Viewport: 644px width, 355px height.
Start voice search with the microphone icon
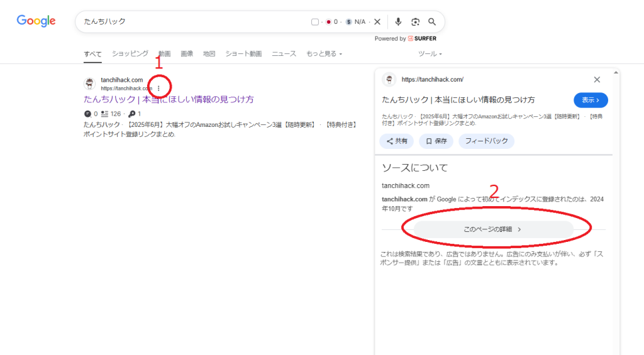(x=398, y=22)
